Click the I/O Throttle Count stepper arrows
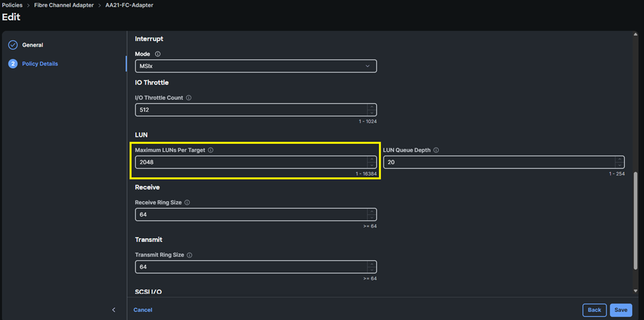 click(x=372, y=110)
